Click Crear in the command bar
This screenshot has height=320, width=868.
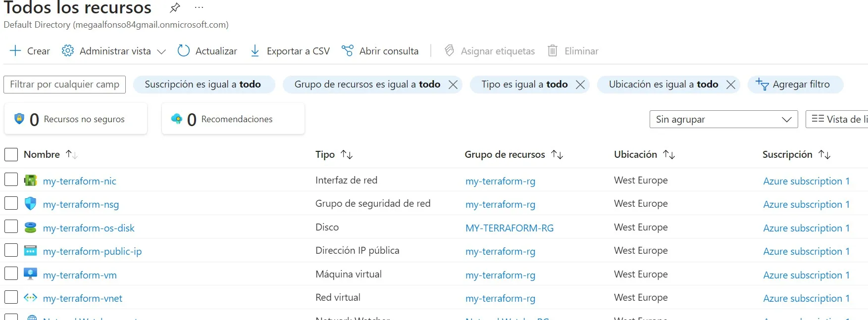[x=30, y=51]
